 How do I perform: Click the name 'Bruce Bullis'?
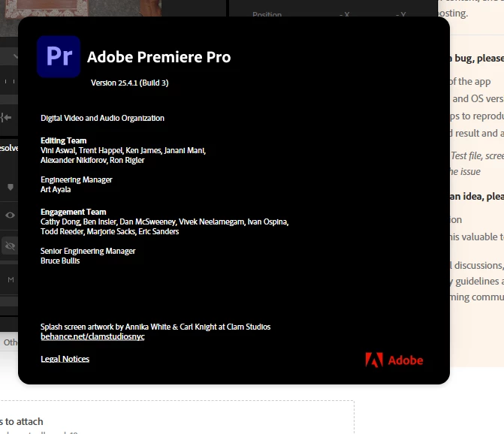point(60,261)
